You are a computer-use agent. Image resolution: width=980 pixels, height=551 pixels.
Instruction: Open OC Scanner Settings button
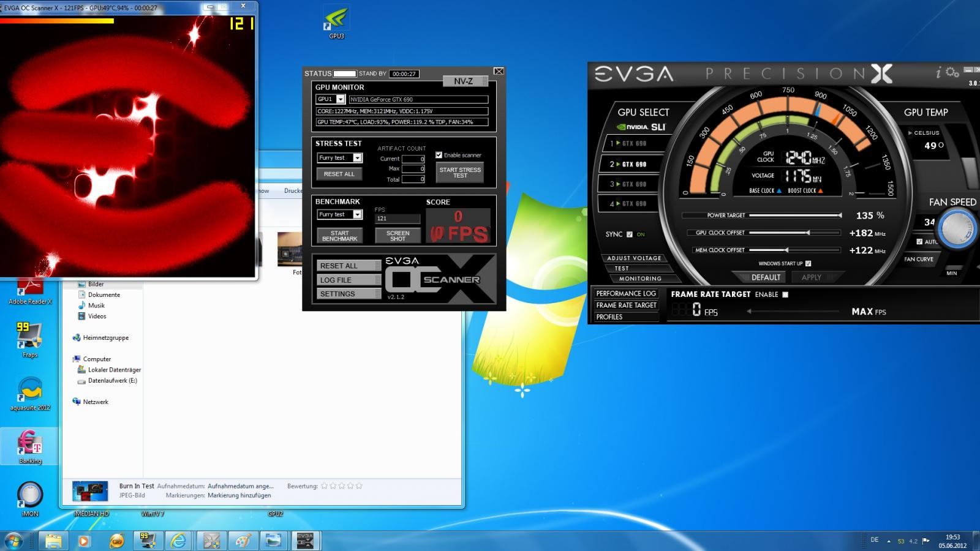pos(349,294)
